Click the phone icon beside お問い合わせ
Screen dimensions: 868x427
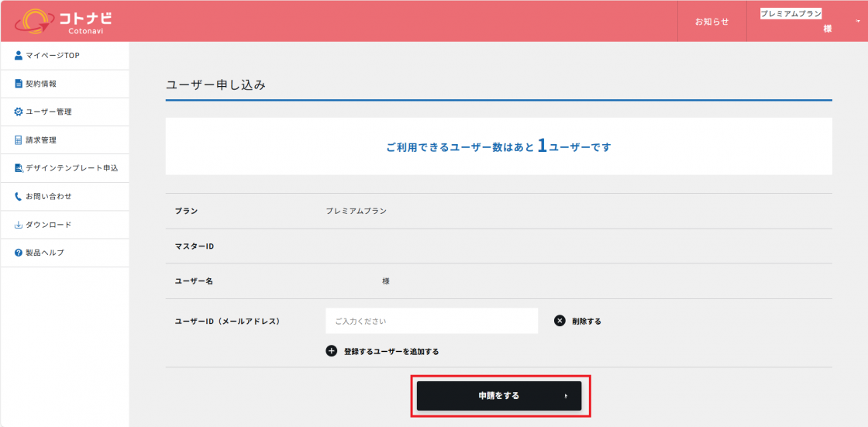19,196
